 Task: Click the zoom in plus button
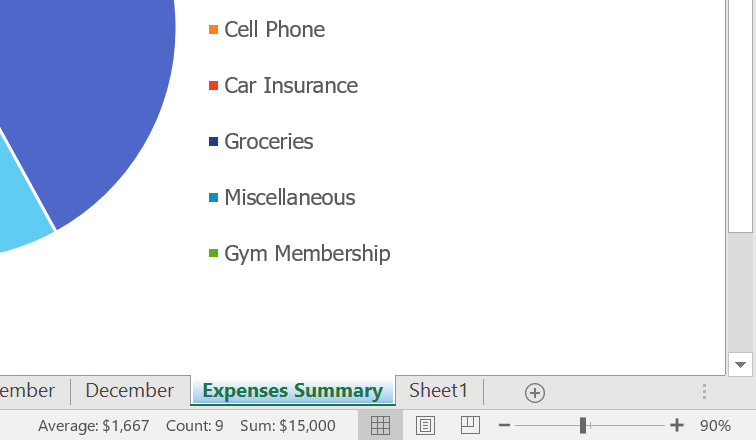(677, 425)
